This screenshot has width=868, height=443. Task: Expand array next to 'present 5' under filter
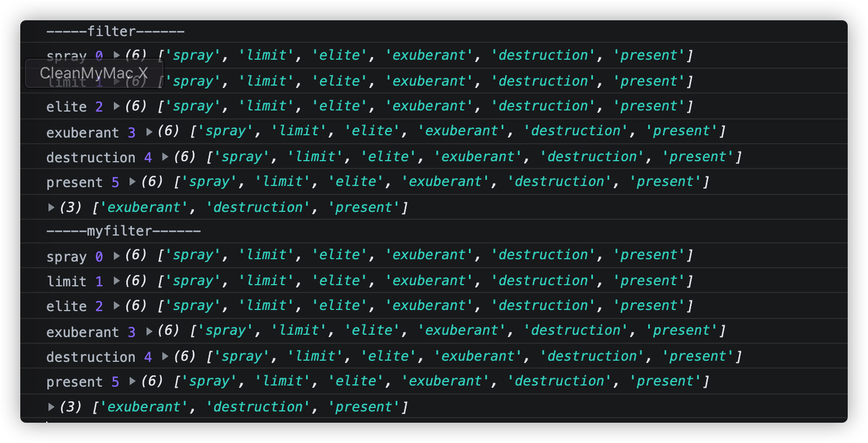[x=133, y=181]
